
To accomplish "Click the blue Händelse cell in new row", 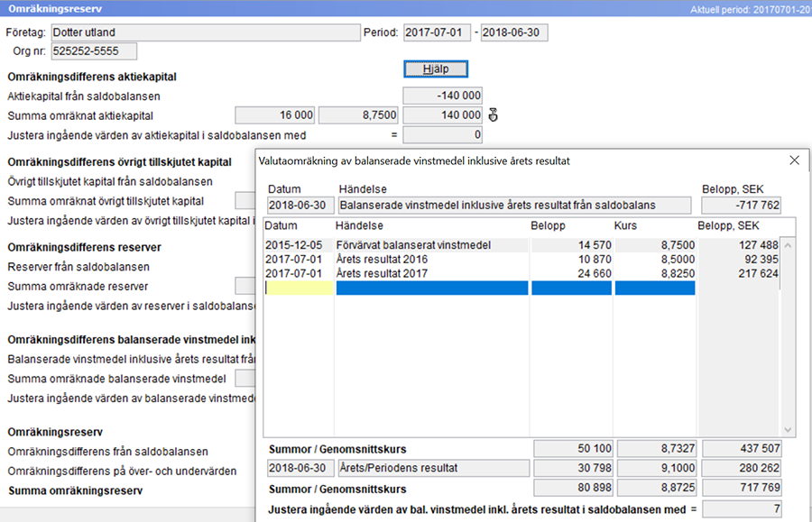I will pos(430,288).
